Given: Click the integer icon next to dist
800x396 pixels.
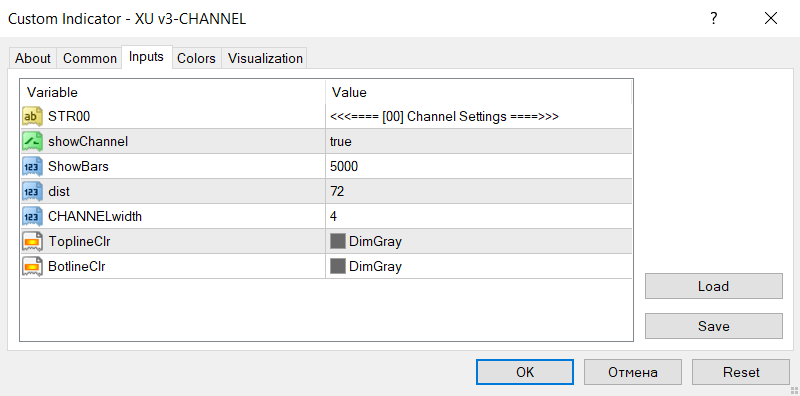Looking at the screenshot, I should (32, 191).
